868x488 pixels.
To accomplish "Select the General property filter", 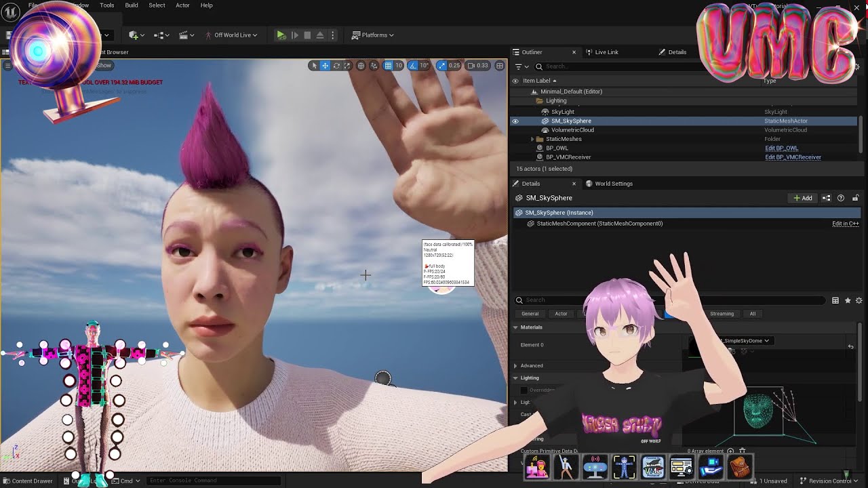I will click(x=530, y=314).
